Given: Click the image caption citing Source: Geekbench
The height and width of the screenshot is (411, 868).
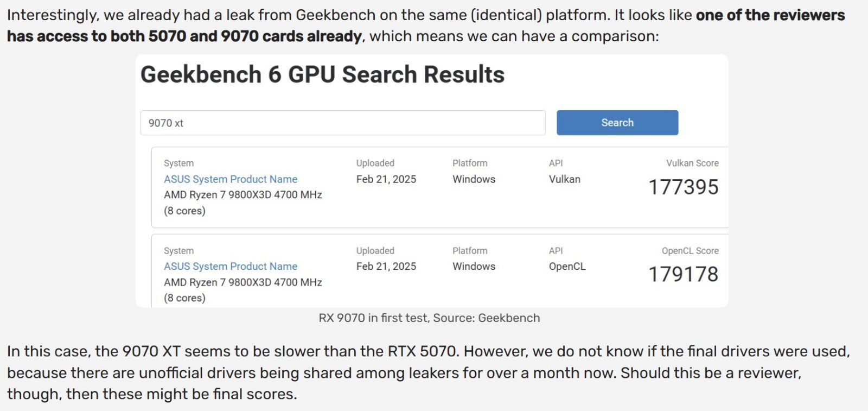Looking at the screenshot, I should pos(429,318).
